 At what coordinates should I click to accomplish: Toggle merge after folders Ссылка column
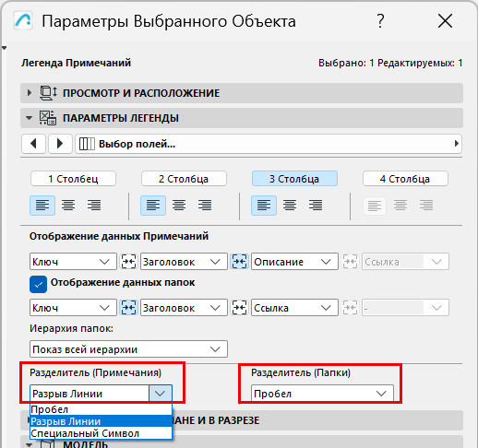coord(350,308)
